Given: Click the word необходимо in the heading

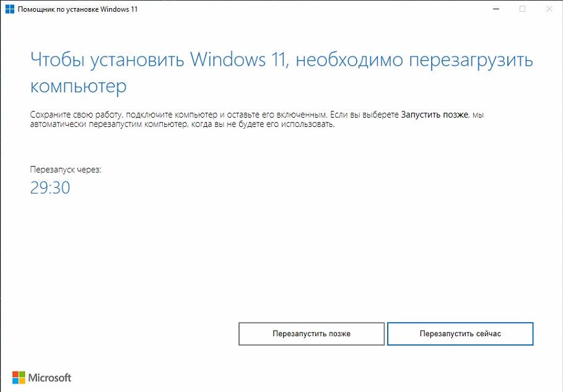Looking at the screenshot, I should (349, 59).
